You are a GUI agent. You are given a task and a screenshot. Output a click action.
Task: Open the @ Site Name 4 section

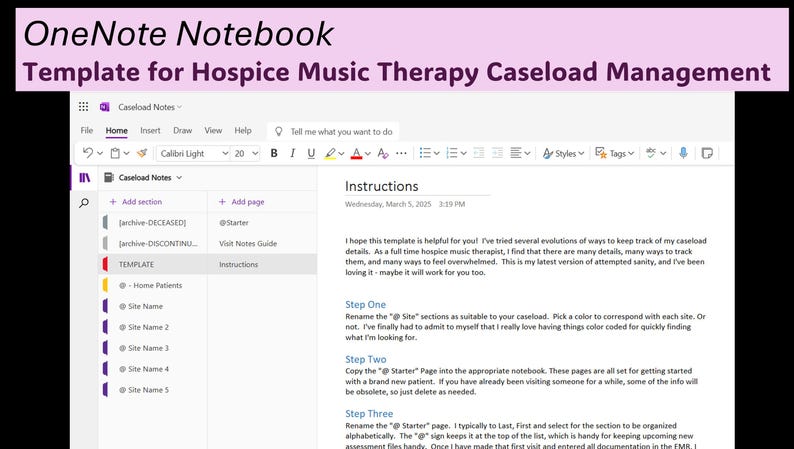[153, 369]
